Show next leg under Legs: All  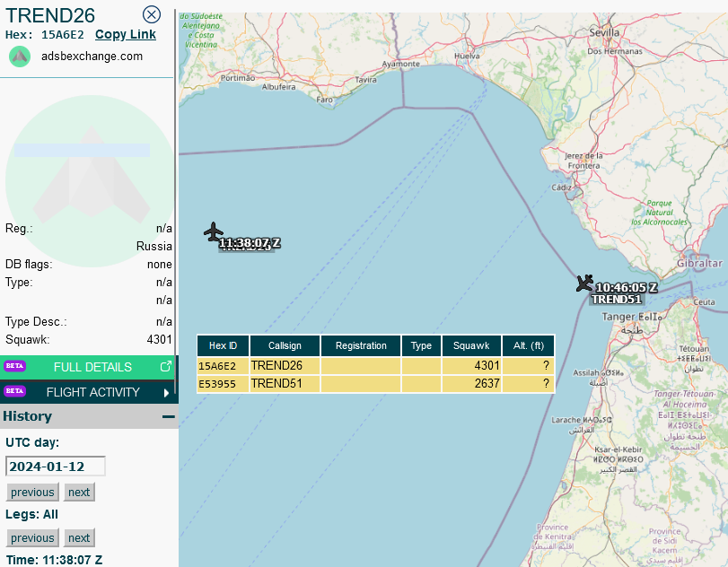point(79,537)
